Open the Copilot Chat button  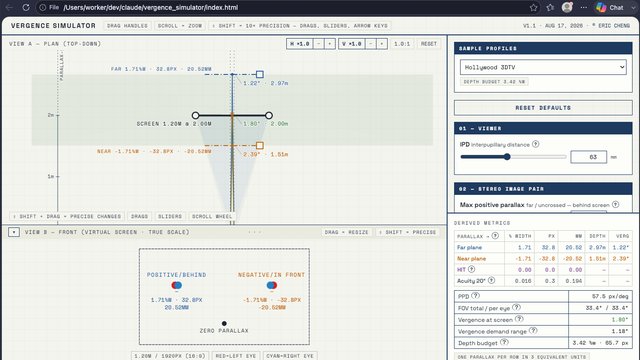click(610, 7)
